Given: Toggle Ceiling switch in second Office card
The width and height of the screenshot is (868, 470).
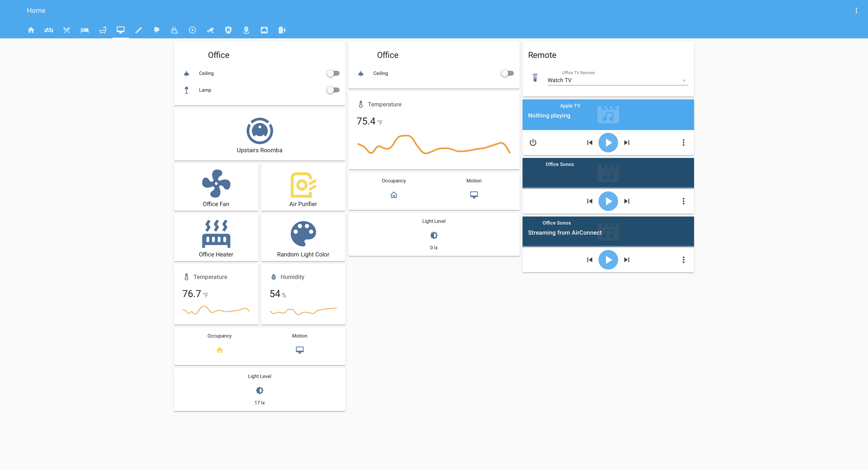Looking at the screenshot, I should (x=507, y=73).
